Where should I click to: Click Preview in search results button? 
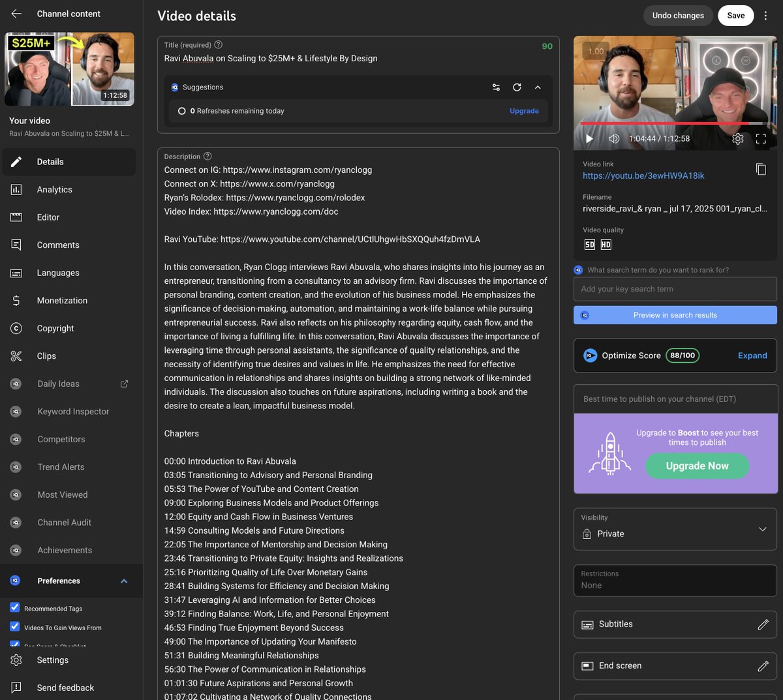click(x=675, y=315)
